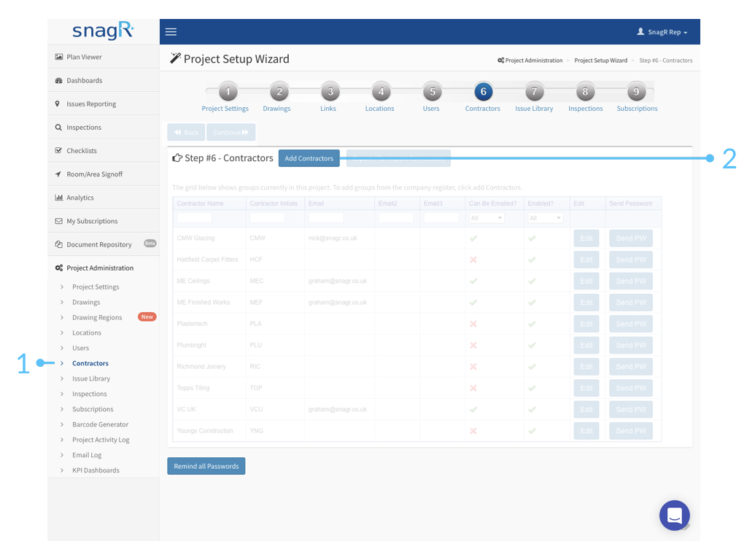
Task: Click the user icon beside SnagR Rep
Action: click(640, 31)
